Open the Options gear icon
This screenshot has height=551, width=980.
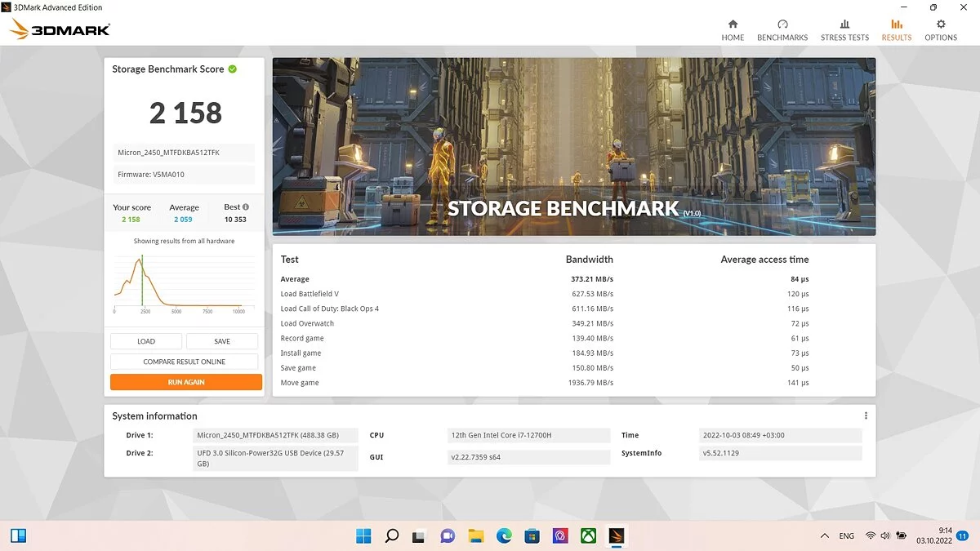941,24
